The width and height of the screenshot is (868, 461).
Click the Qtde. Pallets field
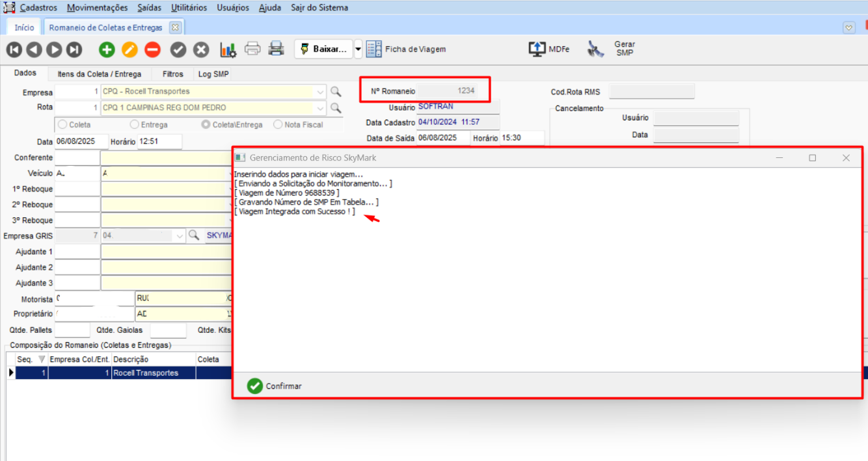(72, 330)
